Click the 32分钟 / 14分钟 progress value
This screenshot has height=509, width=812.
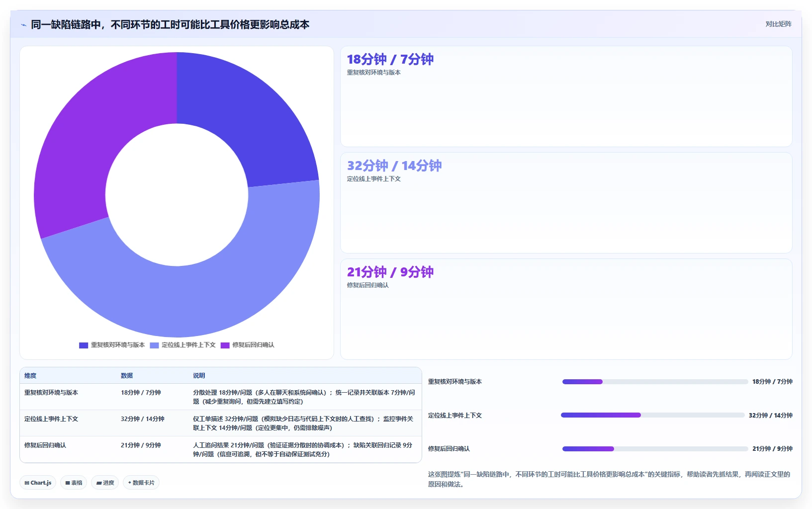(x=771, y=416)
